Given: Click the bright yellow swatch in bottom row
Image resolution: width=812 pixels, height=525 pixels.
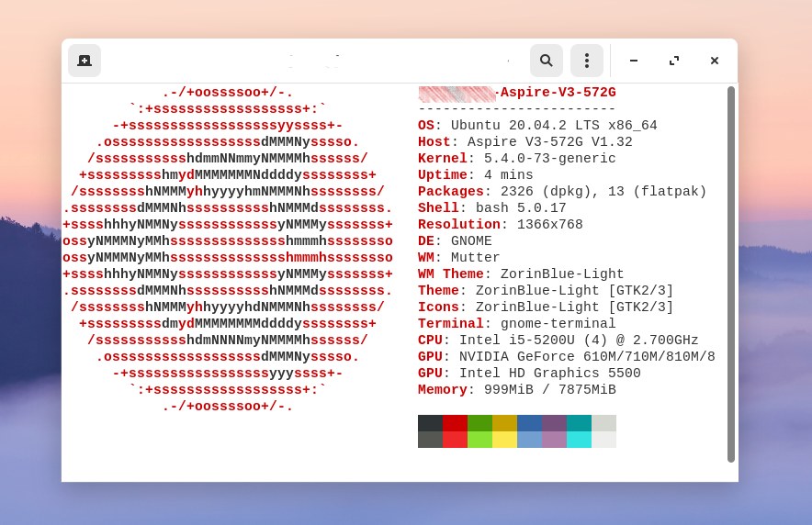Looking at the screenshot, I should pos(504,440).
